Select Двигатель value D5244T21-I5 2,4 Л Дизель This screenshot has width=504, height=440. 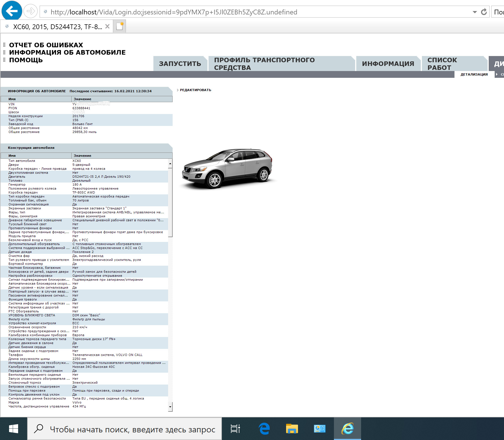[x=101, y=177]
